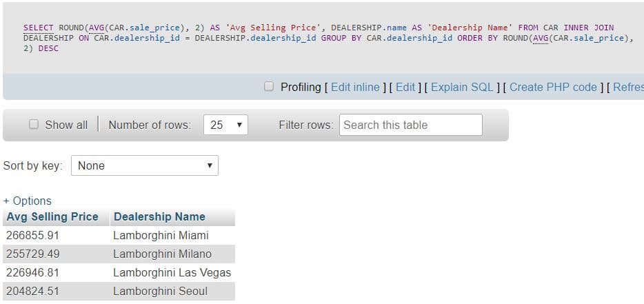Screen dimensions: 644x304
Task: Click the Filter rows label
Action: 306,125
